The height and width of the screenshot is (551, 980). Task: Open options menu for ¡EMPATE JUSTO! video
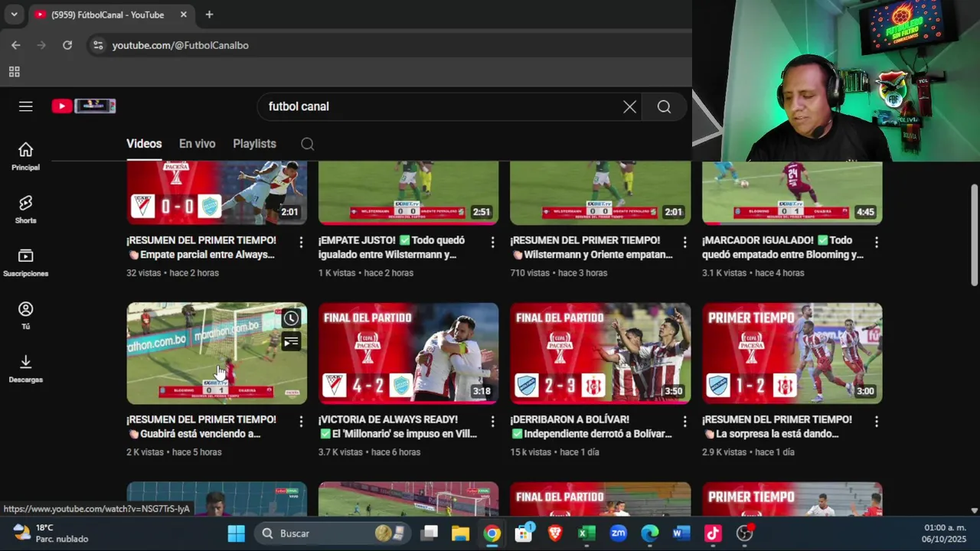click(492, 242)
